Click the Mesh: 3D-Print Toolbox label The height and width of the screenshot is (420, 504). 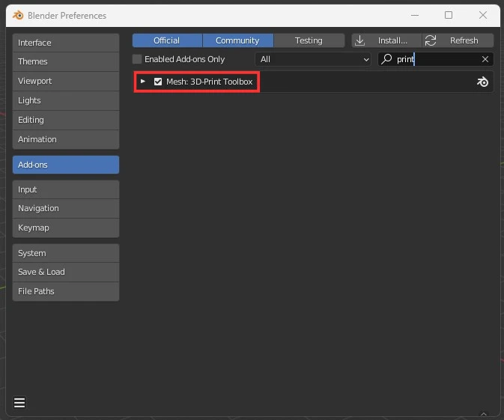209,82
